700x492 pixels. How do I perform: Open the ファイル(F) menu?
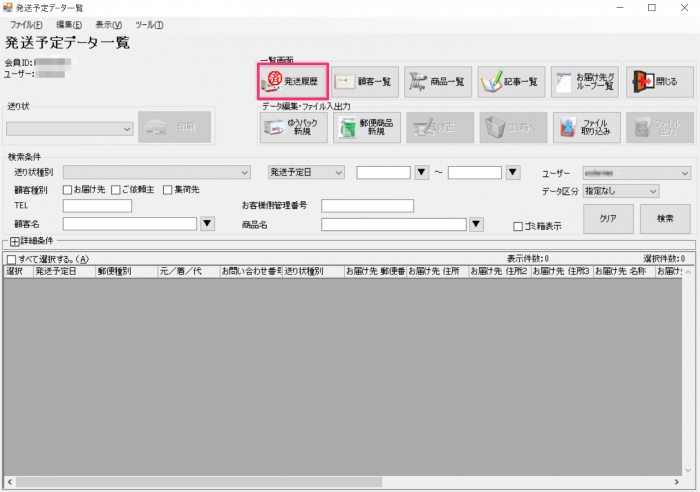pyautogui.click(x=26, y=25)
